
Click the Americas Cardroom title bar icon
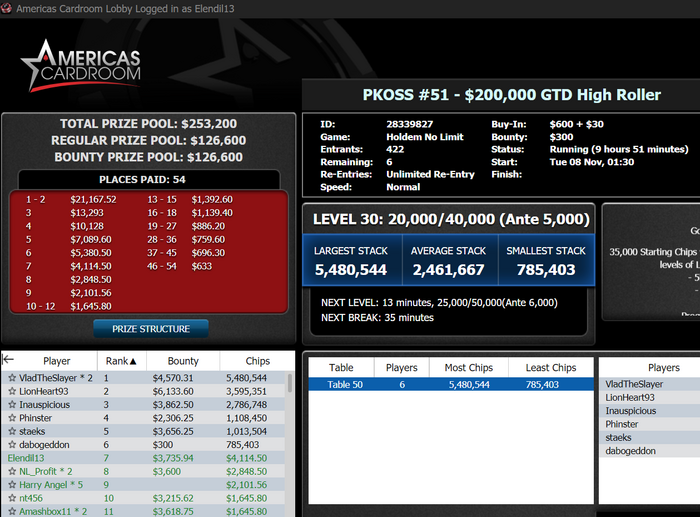pos(6,8)
